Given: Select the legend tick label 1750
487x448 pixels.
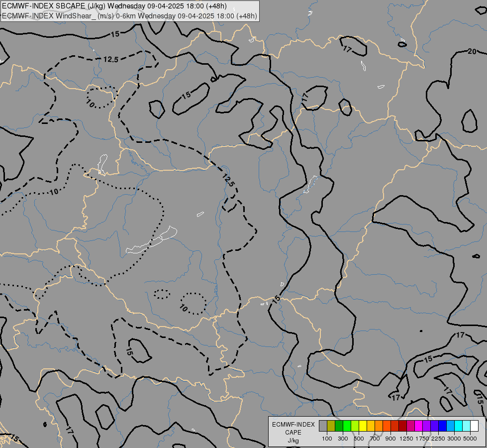Looking at the screenshot, I should click(422, 439).
